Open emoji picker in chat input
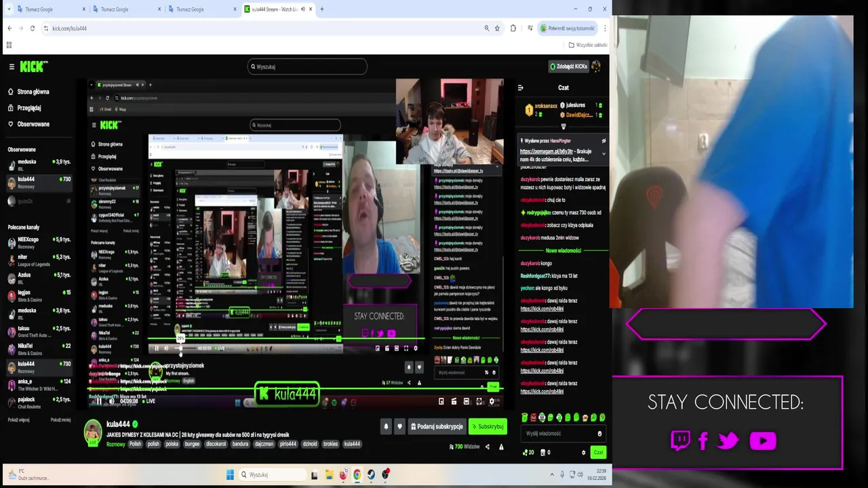Screen dimensions: 868x488 coord(599,434)
